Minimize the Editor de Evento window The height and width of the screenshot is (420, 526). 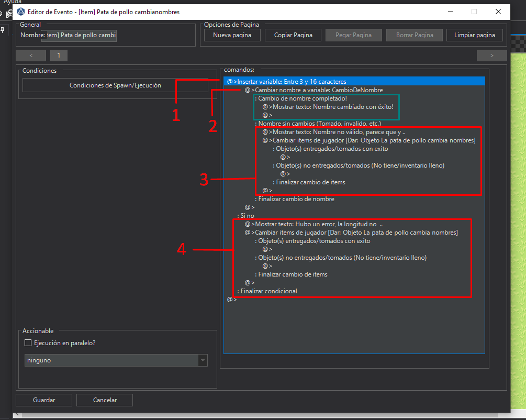point(451,12)
